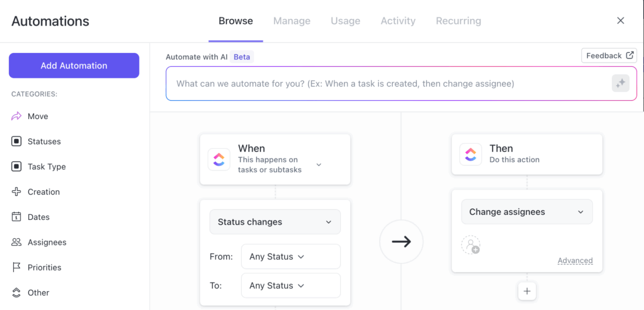Click the Add Automation button
Viewport: 644px width, 310px height.
[74, 65]
